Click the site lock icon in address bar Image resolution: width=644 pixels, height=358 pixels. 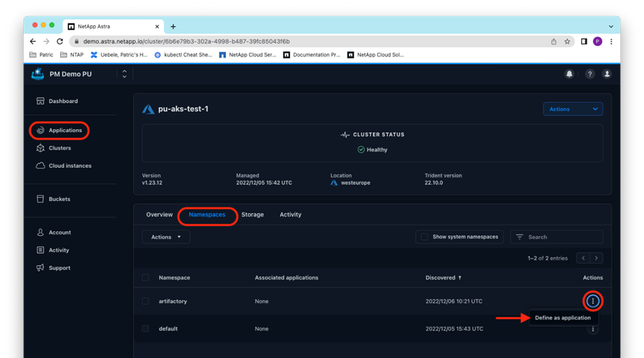point(76,41)
